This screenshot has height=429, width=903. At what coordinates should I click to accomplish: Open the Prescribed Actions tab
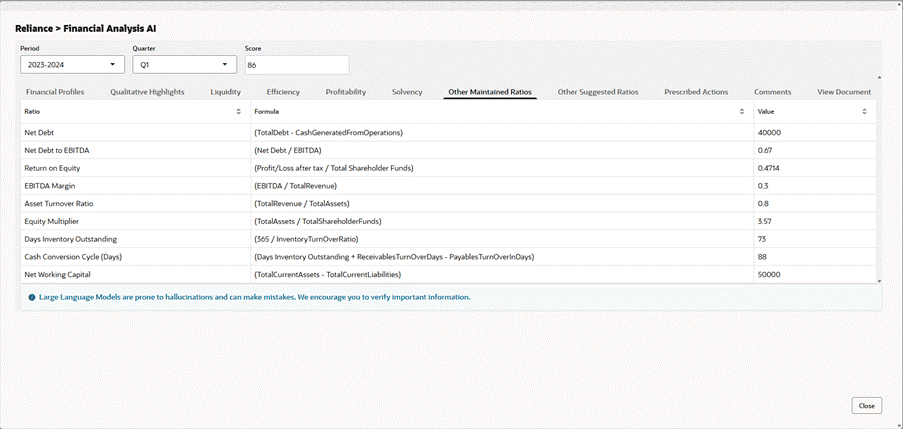(x=696, y=92)
